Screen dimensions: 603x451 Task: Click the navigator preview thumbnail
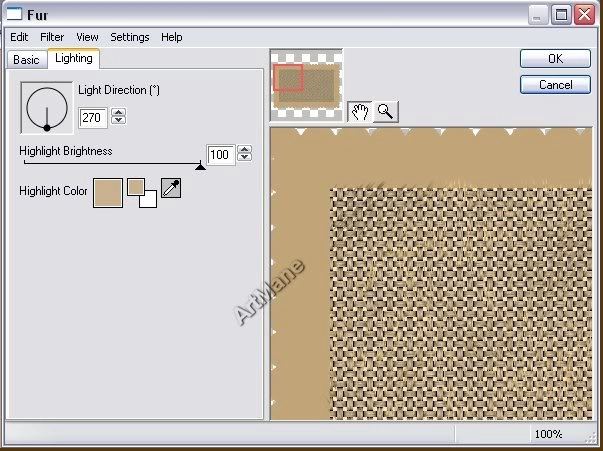coord(306,85)
